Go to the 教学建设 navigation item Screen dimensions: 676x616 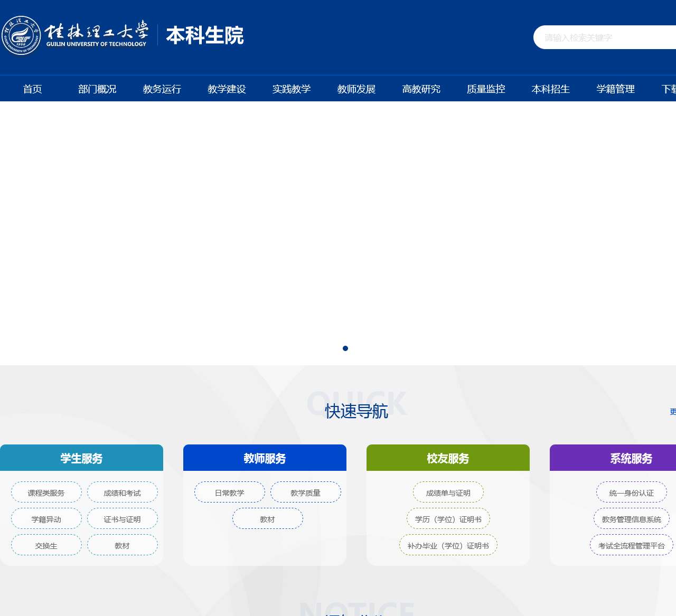227,89
